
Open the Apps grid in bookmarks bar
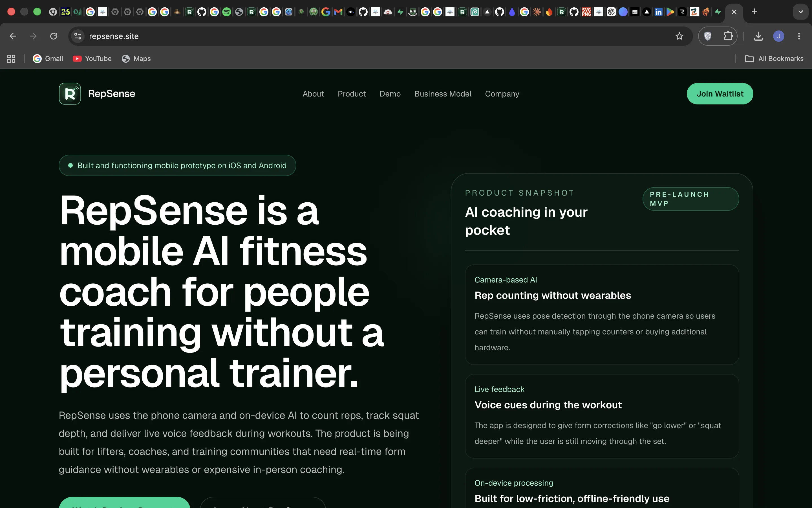point(11,58)
